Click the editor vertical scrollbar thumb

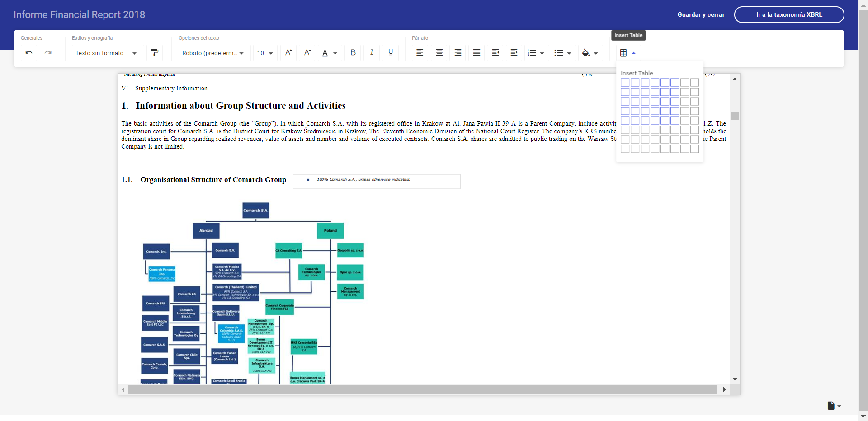point(735,116)
